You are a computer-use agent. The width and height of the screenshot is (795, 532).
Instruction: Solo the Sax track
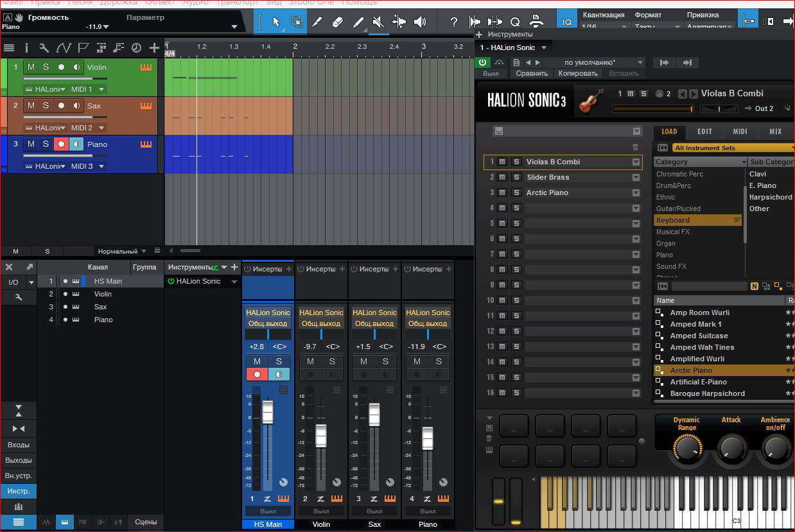point(46,106)
